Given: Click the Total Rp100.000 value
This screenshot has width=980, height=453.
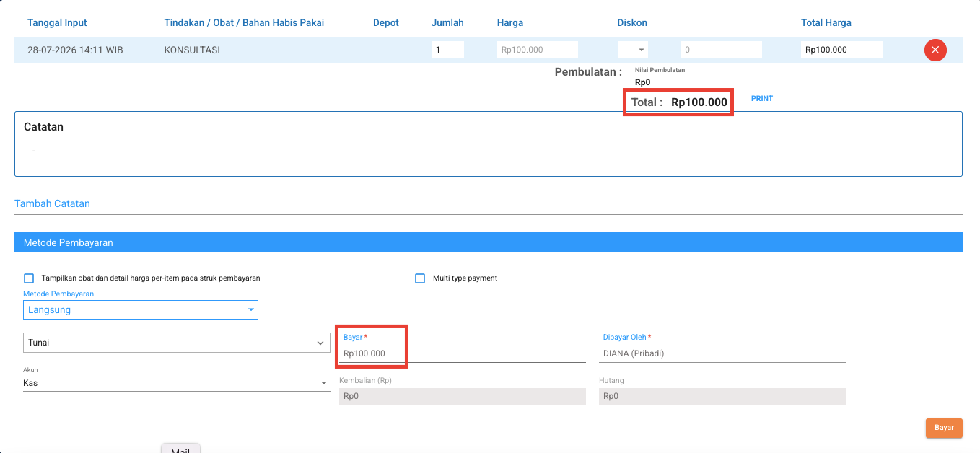Looking at the screenshot, I should [699, 102].
